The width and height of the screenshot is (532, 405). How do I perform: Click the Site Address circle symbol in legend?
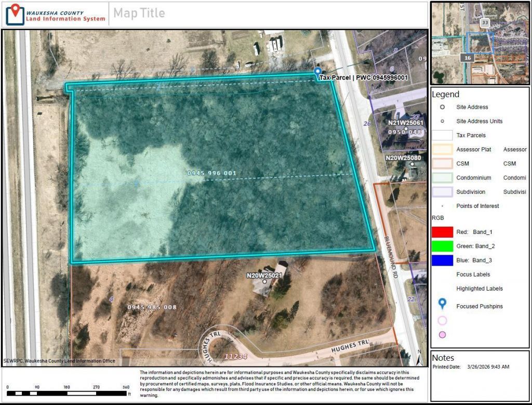click(442, 107)
